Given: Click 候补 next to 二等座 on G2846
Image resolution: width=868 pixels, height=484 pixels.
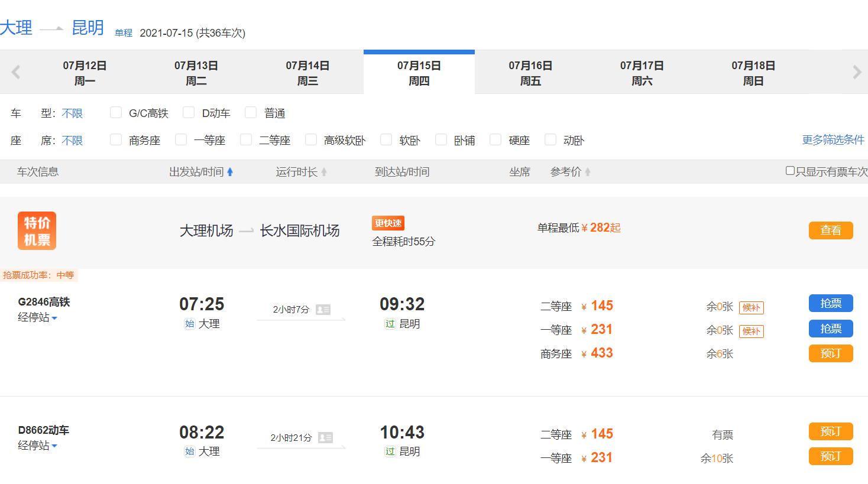Looking at the screenshot, I should coord(751,307).
